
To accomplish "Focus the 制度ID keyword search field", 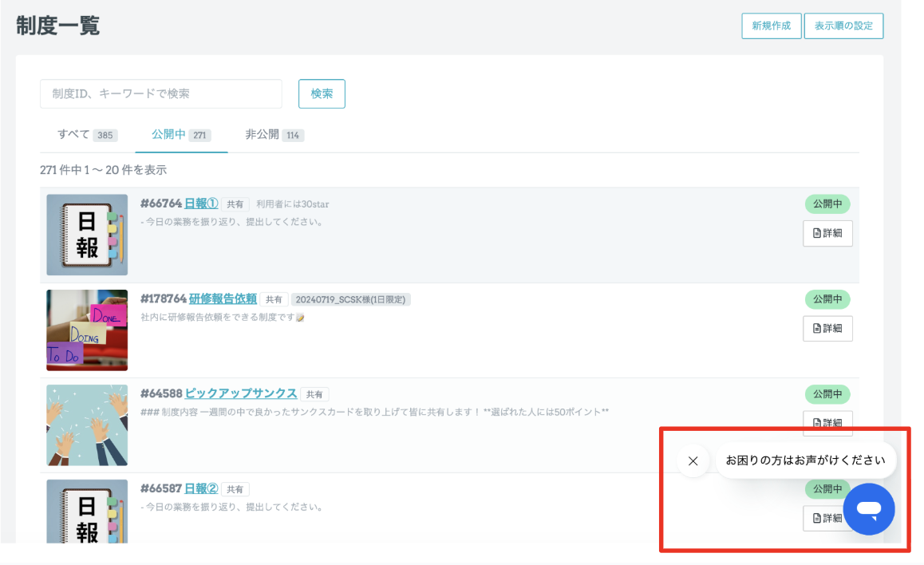I will tap(160, 93).
